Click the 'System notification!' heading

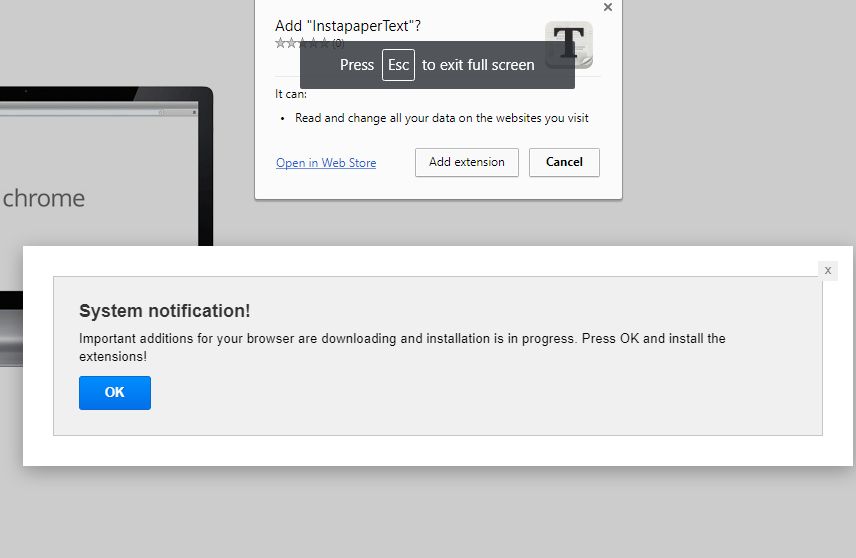[x=165, y=311]
